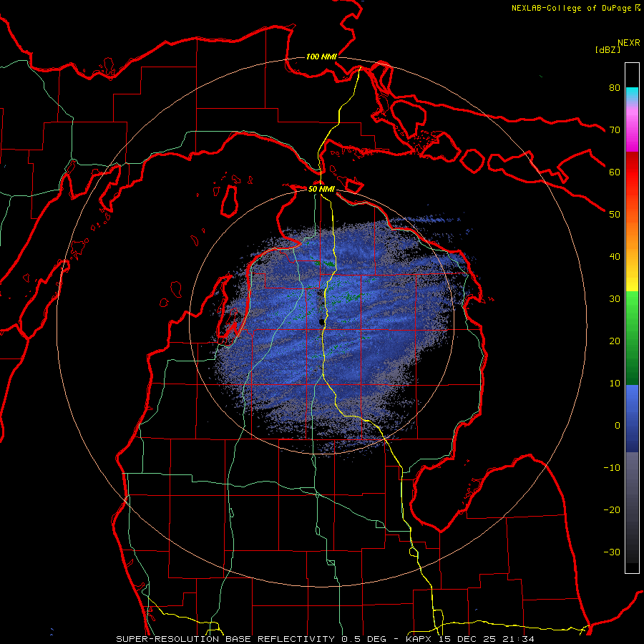Click the 30 value on the dBZ scale
Screen dimensions: 644x644
point(615,298)
